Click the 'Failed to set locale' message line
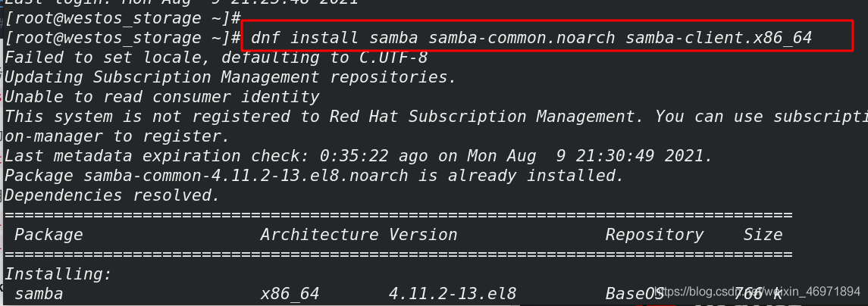This screenshot has width=868, height=306. tap(217, 57)
